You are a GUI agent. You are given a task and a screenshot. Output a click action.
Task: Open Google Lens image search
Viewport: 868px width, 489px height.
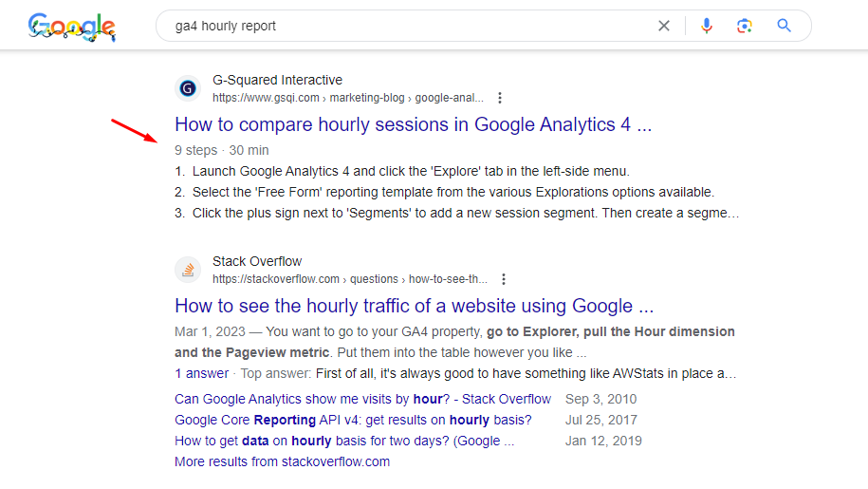tap(745, 26)
